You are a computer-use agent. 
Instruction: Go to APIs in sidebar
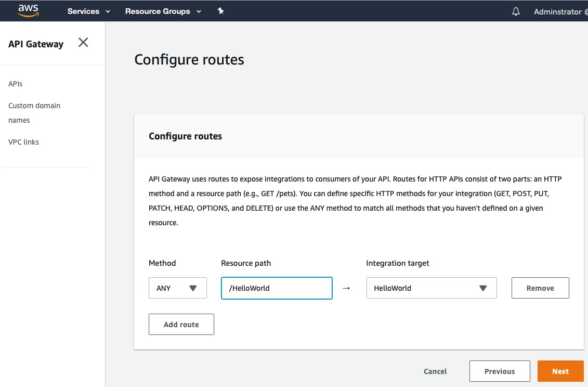click(16, 84)
